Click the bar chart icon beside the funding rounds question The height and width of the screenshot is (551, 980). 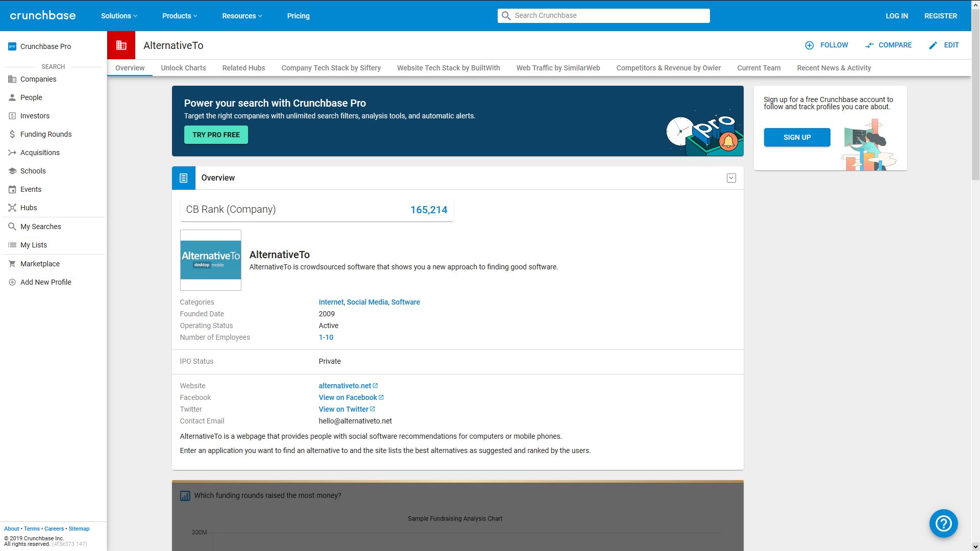185,496
